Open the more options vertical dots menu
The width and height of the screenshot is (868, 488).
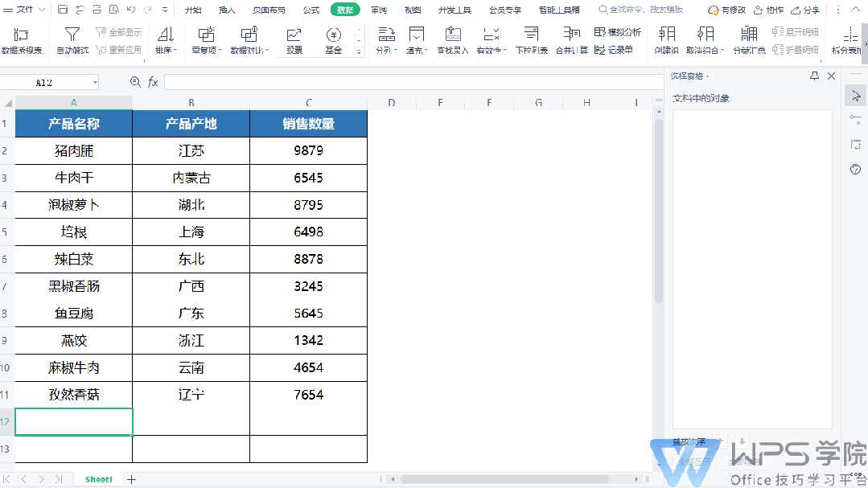pos(838,10)
